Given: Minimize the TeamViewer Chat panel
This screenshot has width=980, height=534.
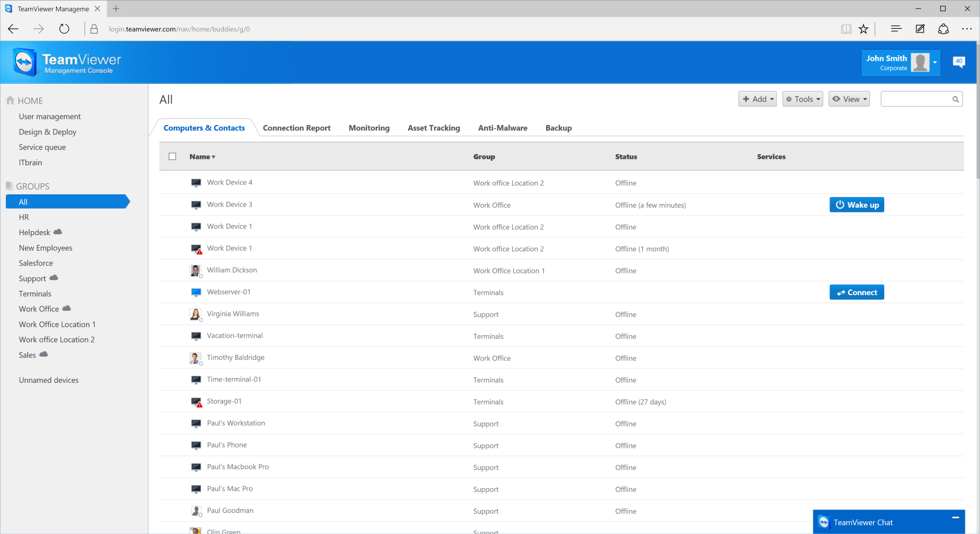Looking at the screenshot, I should coord(955,518).
